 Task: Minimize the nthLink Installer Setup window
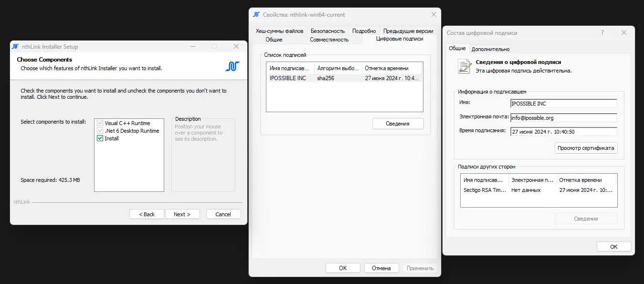click(x=193, y=47)
